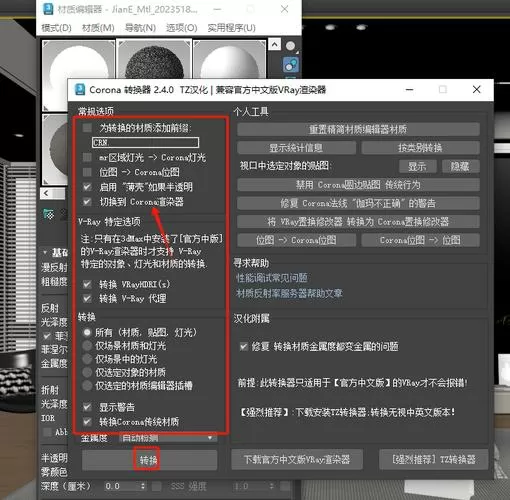Viewport: 510px width, 500px height.
Task: Click the 转换 convert button
Action: click(150, 460)
